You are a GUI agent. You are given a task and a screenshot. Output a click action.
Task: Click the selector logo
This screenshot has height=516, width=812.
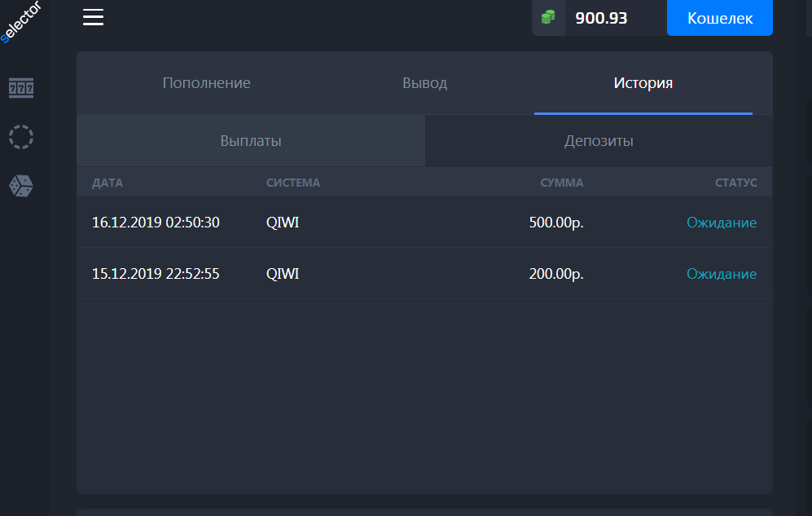click(x=21, y=21)
